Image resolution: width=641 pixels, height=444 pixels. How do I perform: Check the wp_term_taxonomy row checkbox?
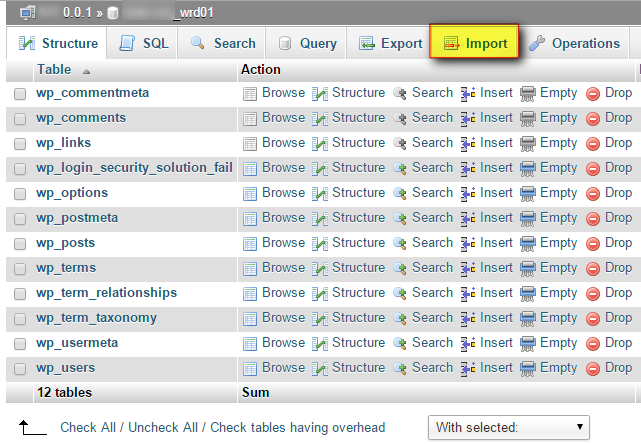(20, 318)
